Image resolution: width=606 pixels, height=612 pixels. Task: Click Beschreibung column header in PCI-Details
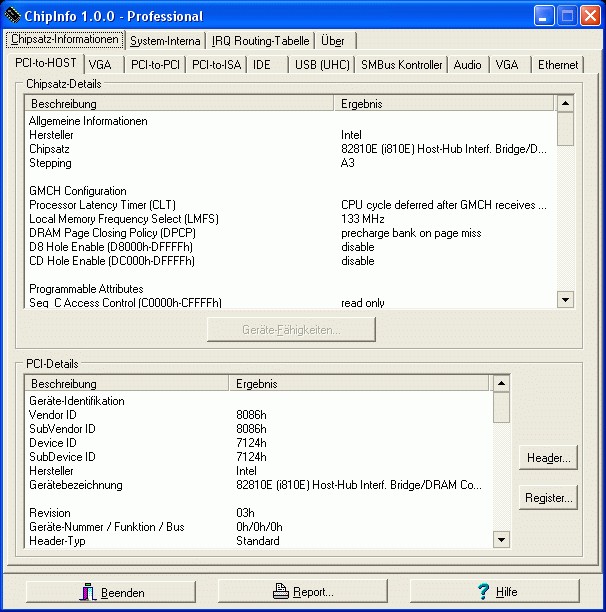coord(126,384)
